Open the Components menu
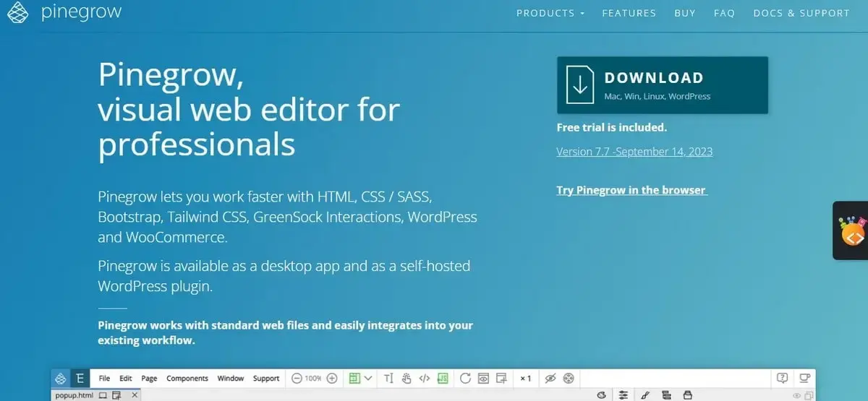The image size is (868, 401). click(x=187, y=379)
